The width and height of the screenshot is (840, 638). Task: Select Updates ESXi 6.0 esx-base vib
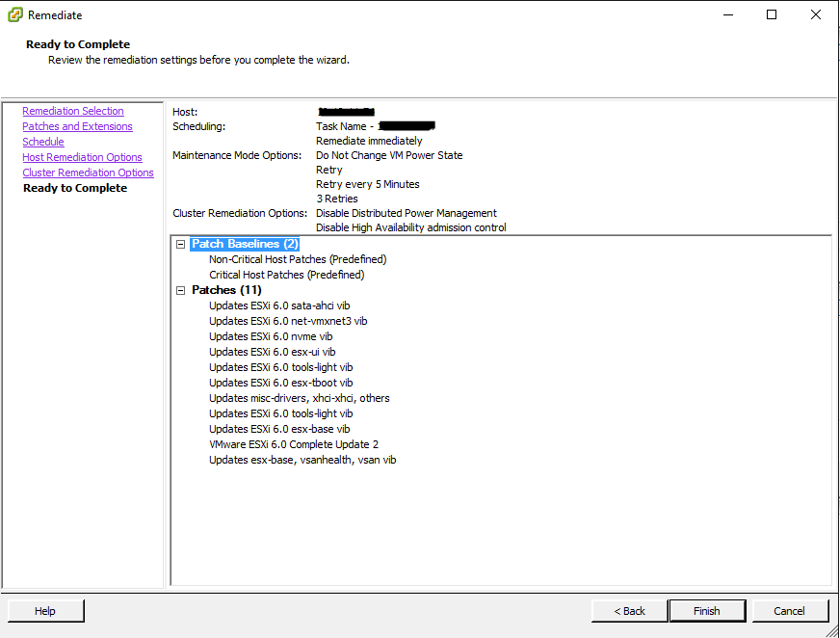[x=279, y=429]
